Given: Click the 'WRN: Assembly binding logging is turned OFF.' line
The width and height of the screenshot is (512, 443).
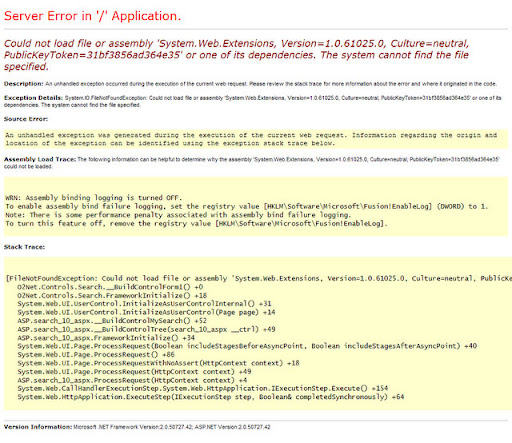Looking at the screenshot, I should point(94,198).
